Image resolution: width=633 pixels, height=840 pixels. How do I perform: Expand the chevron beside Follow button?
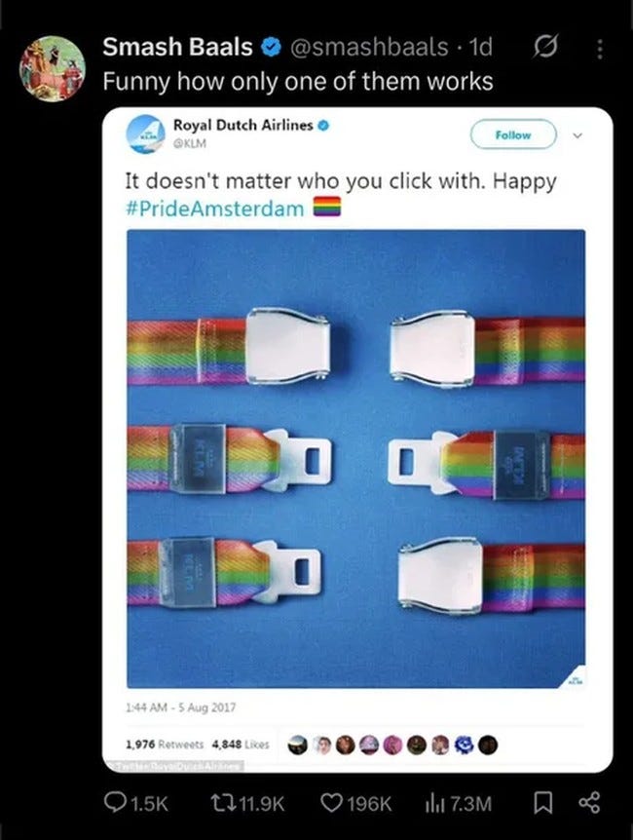tap(577, 135)
